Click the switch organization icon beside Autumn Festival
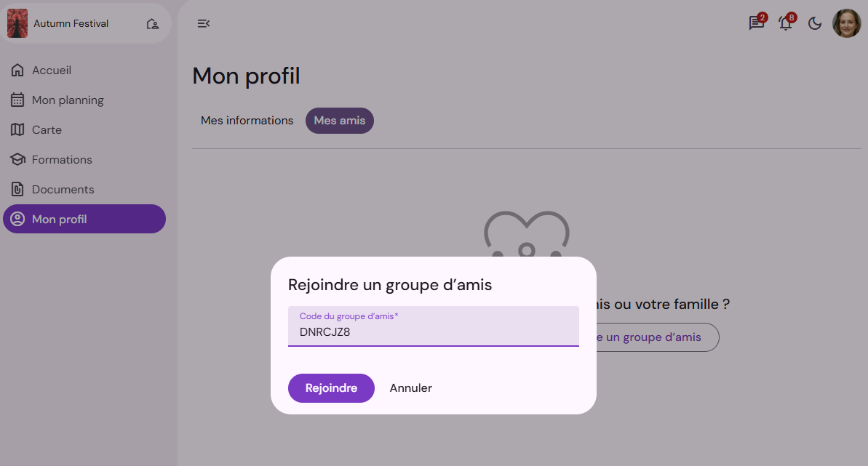Viewport: 868px width, 466px height. tap(153, 24)
